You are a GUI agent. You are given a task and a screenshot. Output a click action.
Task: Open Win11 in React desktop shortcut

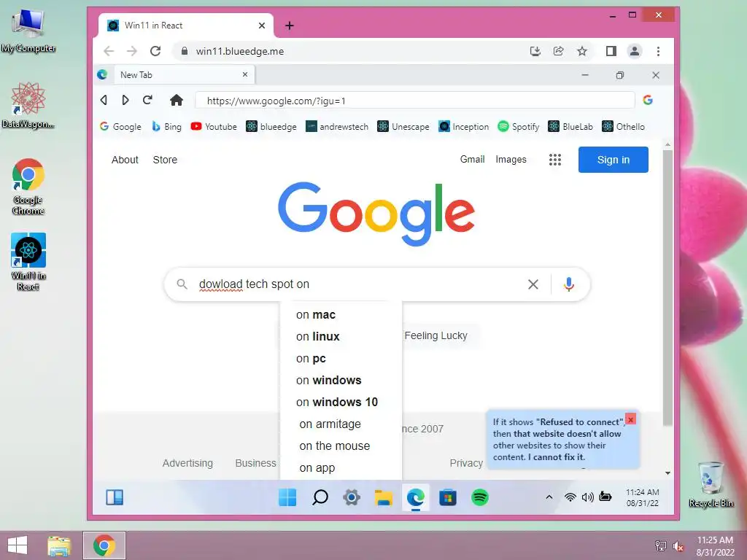tap(28, 262)
